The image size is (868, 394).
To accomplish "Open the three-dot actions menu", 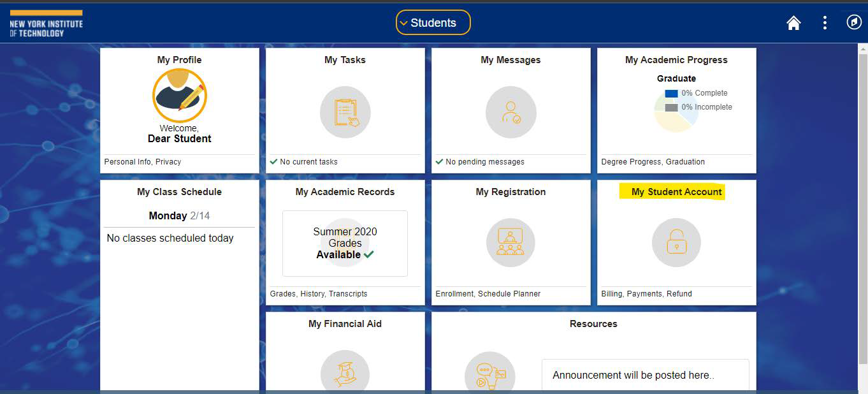I will (825, 23).
